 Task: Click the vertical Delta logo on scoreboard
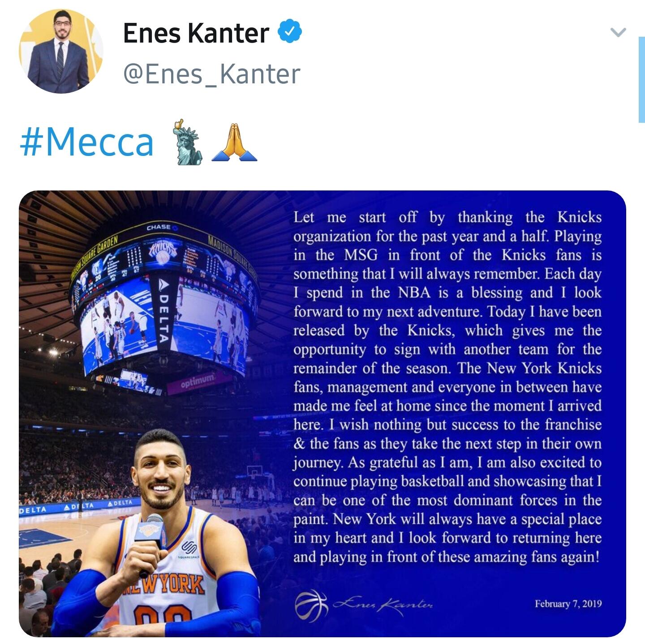coord(164,312)
